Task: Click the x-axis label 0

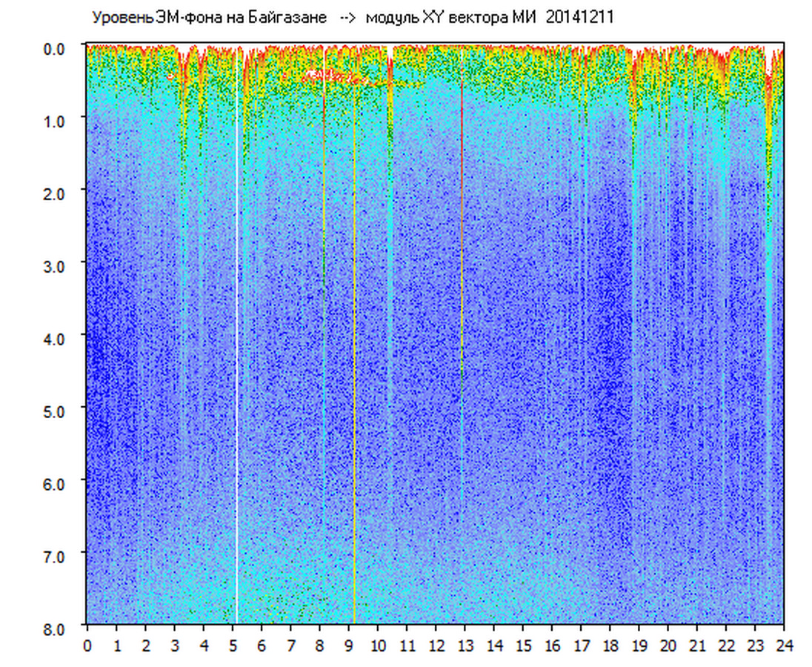Action: click(87, 646)
